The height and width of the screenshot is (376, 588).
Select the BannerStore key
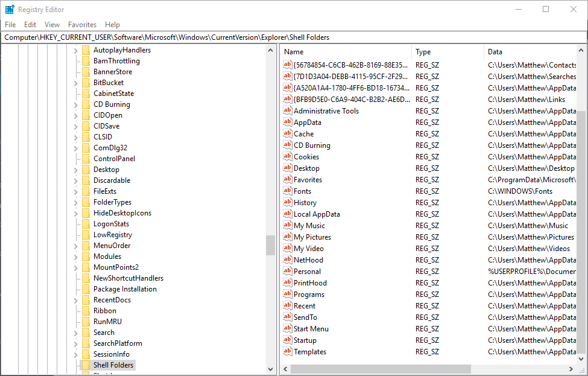tap(113, 72)
